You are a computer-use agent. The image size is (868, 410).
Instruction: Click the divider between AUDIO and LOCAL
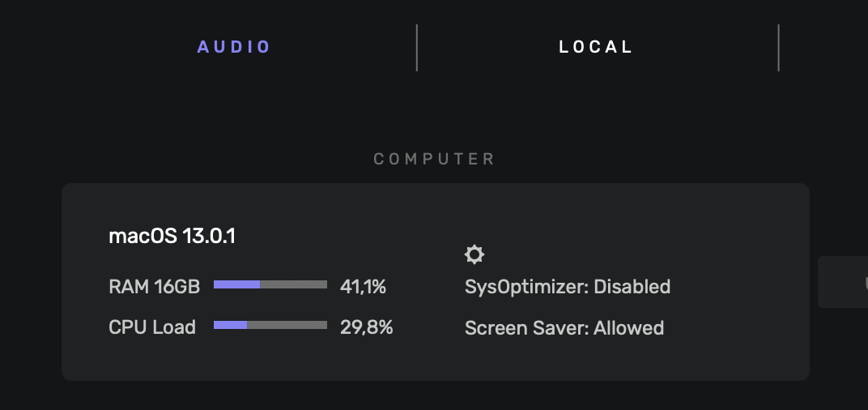[x=417, y=47]
